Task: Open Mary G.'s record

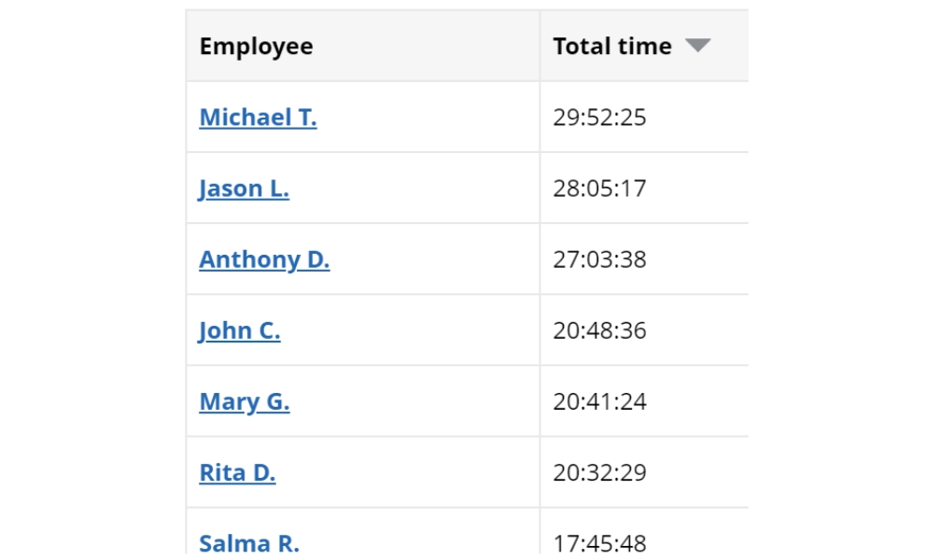Action: coord(244,400)
